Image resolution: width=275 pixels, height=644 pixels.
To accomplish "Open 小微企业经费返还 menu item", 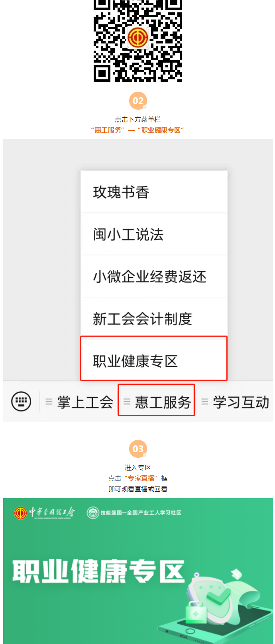I will coord(154,276).
